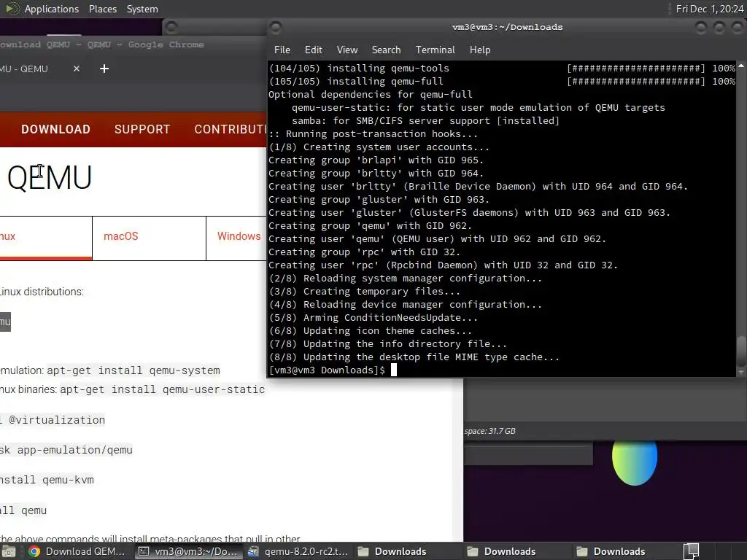Open the terminal Search menu

point(386,50)
